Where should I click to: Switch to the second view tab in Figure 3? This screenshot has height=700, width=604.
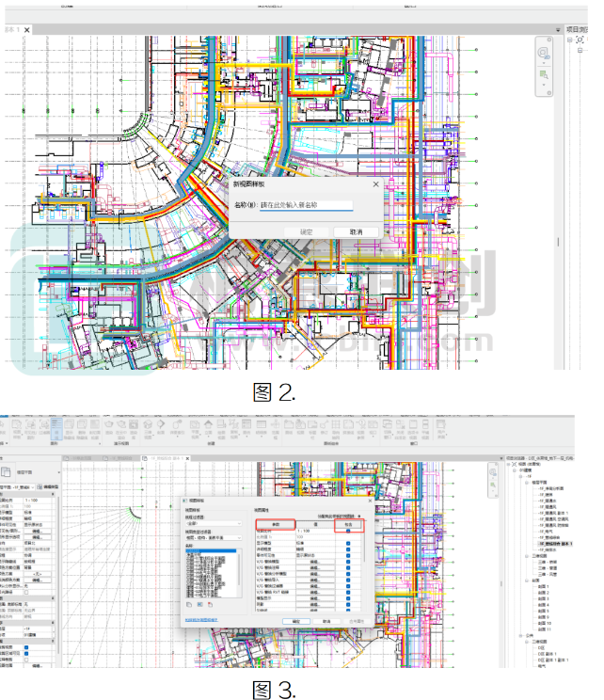point(119,458)
